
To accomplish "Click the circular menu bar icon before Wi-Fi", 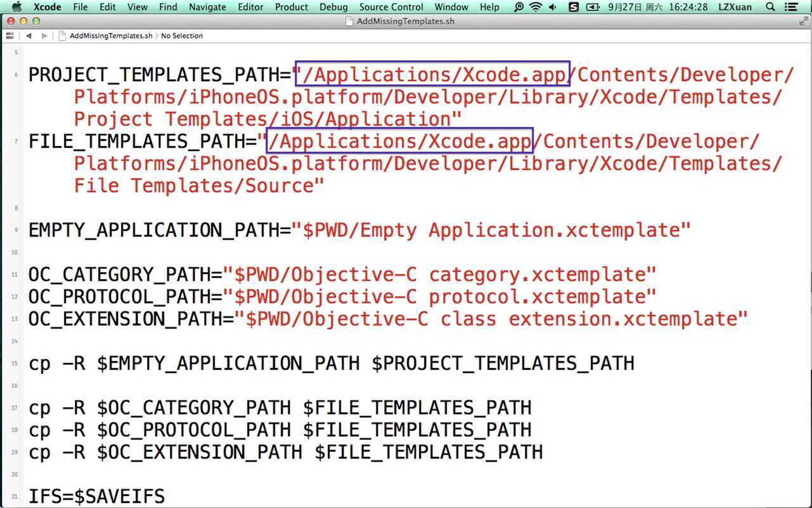I will click(x=519, y=7).
